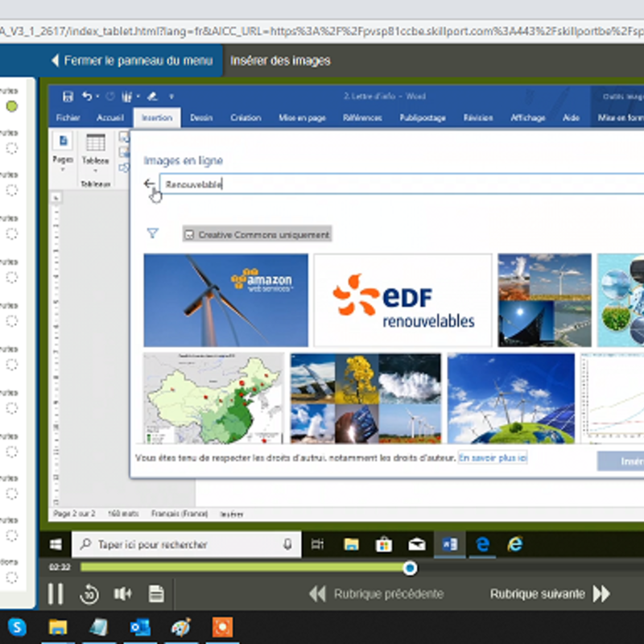Click the En savoir plus ici link
Viewport: 644px width, 644px height.
coord(493,457)
